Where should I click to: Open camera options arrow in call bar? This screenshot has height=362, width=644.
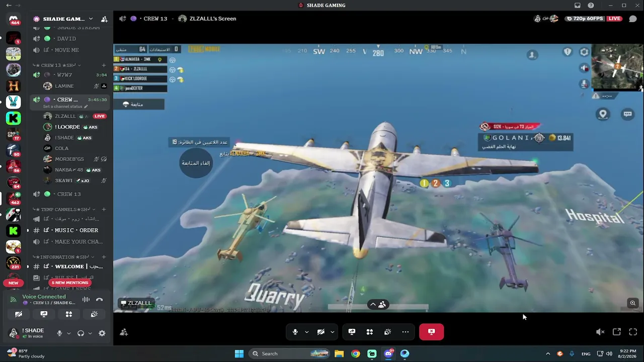[x=332, y=332]
